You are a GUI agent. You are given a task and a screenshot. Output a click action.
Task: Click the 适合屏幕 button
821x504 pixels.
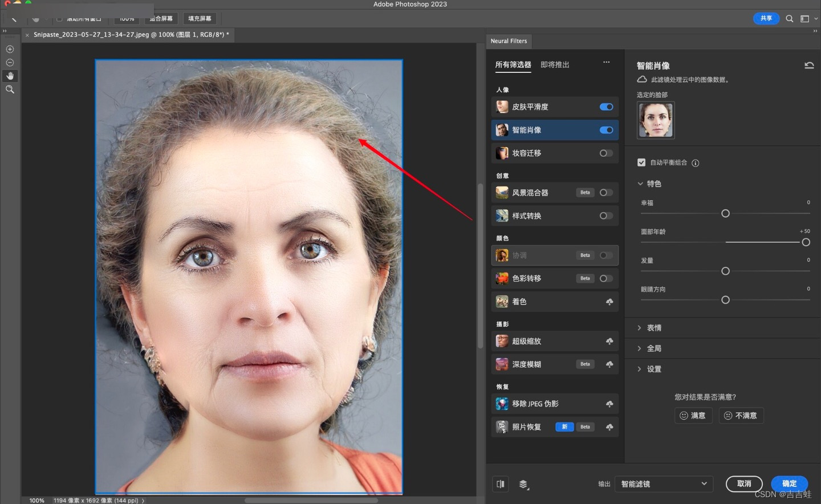(x=161, y=19)
